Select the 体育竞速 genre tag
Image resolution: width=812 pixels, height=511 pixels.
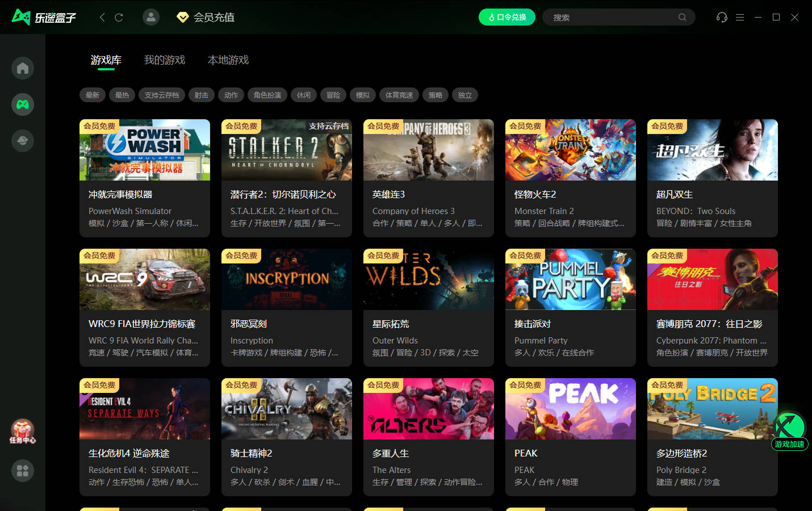(399, 95)
